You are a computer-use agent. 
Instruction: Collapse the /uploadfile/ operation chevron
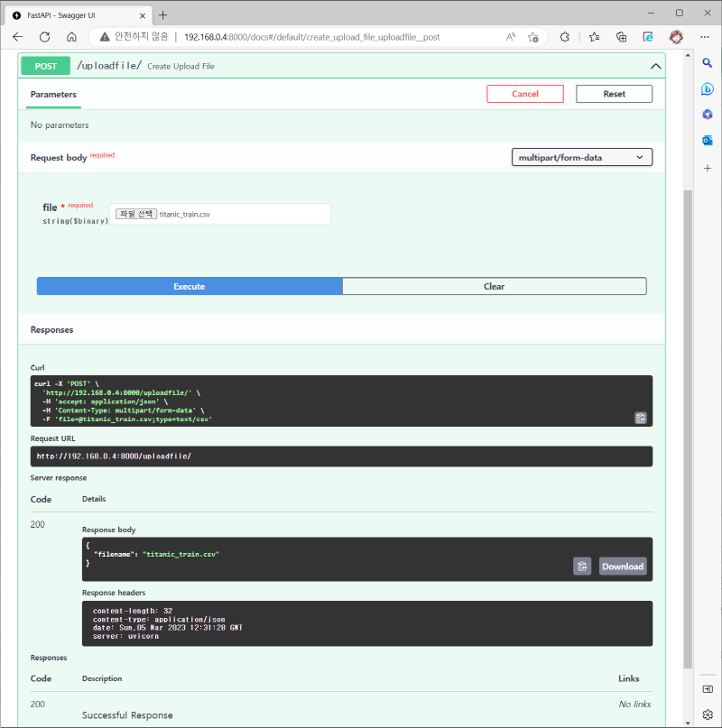tap(655, 67)
